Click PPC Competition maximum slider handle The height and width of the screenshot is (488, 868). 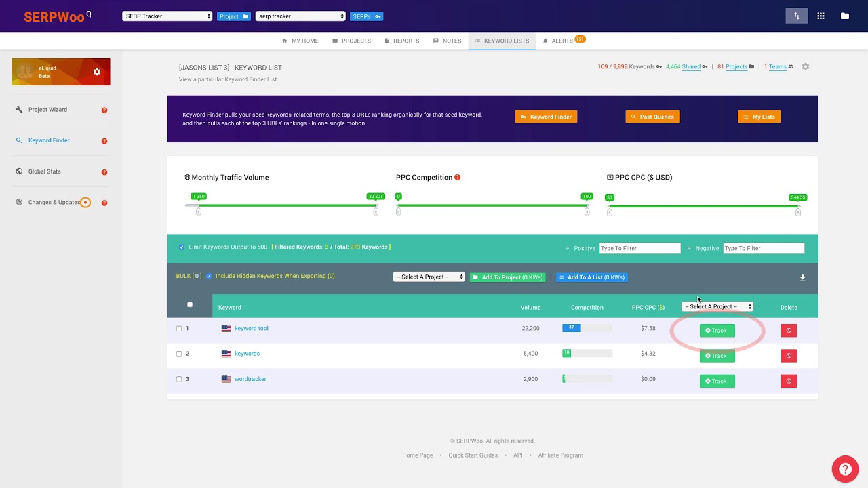pyautogui.click(x=587, y=211)
